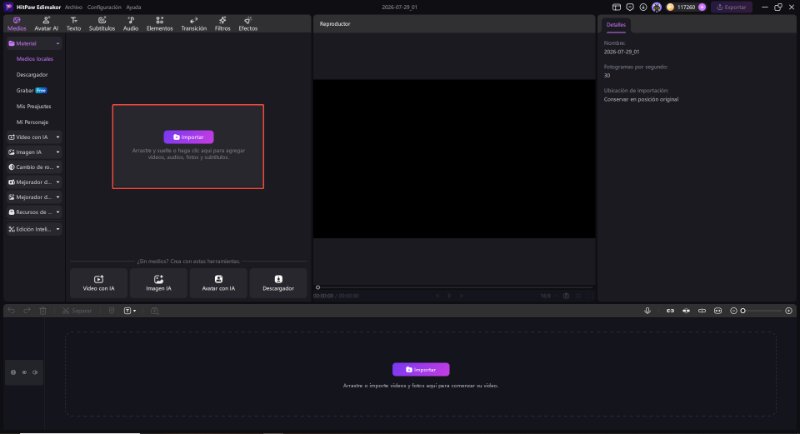Click the Exportar button

pos(731,7)
